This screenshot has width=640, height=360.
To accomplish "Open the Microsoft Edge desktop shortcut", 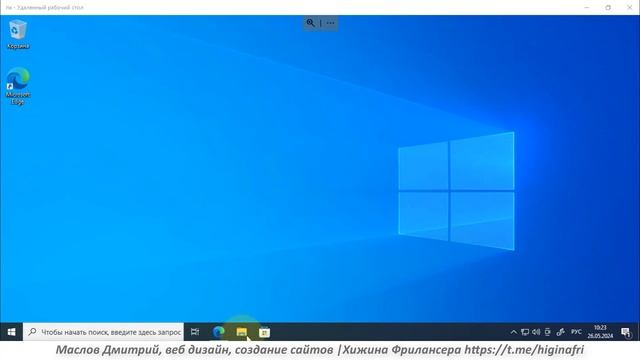I will click(18, 86).
